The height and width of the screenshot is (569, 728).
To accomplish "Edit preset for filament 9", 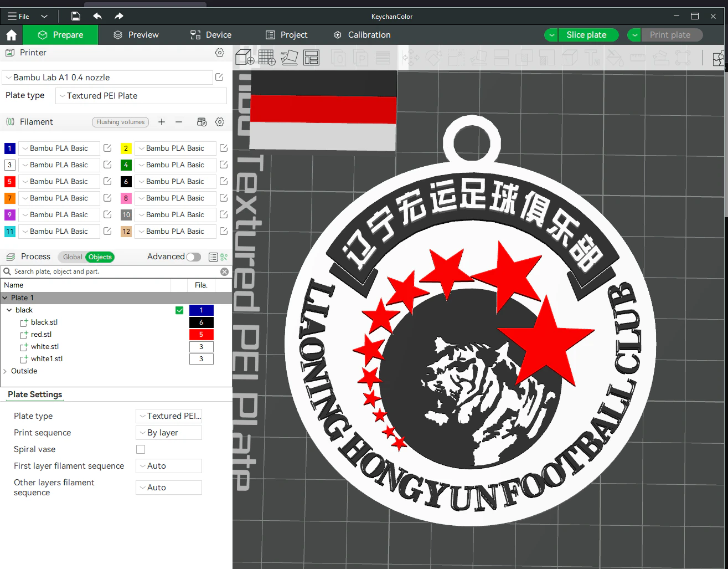I will point(107,215).
